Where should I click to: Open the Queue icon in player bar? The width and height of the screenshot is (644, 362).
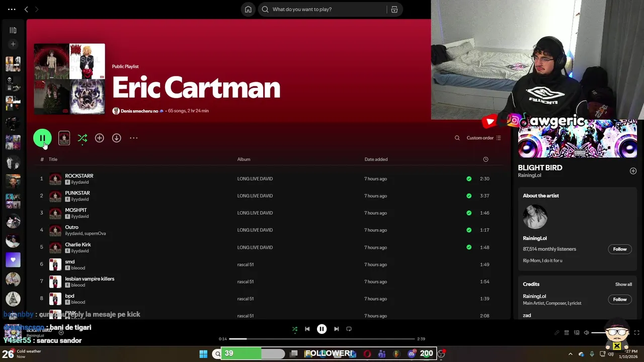(567, 333)
